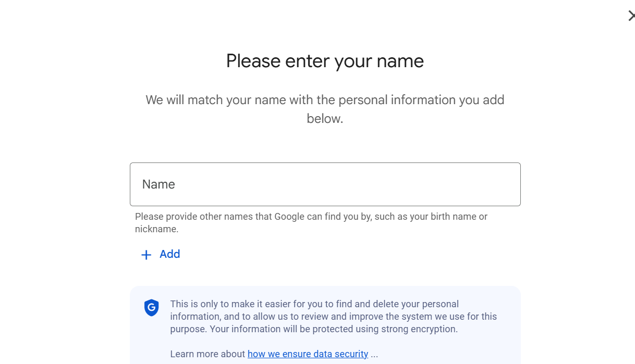The image size is (635, 364).
Task: Click the word "below." in the subtitle
Action: (325, 119)
